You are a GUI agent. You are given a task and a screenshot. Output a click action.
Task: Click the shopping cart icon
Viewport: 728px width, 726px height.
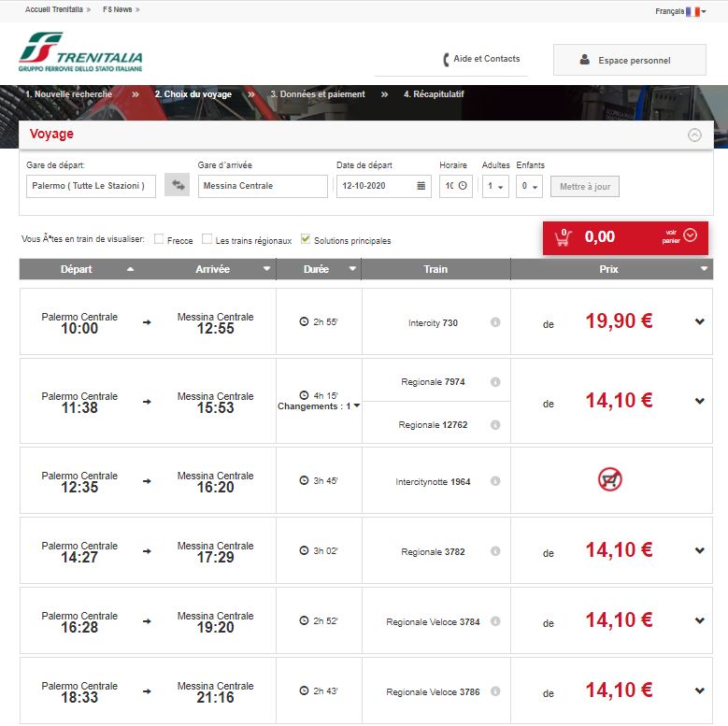tap(563, 237)
